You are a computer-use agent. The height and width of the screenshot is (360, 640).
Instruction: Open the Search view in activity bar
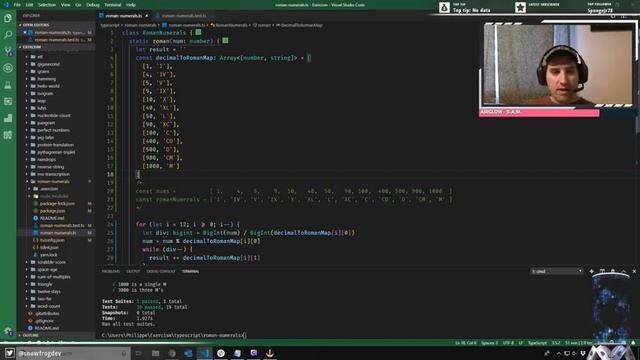pos(8,35)
